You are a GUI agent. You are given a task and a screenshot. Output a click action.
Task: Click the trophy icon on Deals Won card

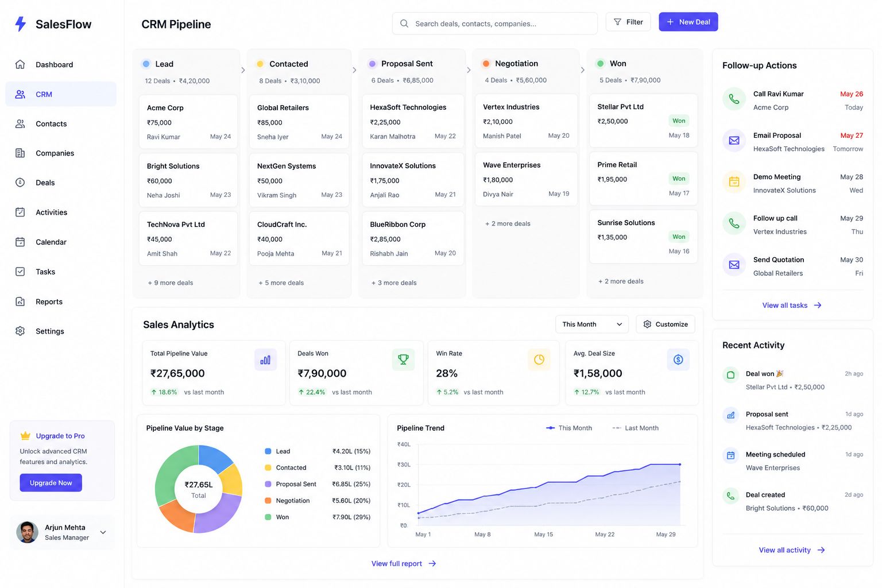(403, 360)
